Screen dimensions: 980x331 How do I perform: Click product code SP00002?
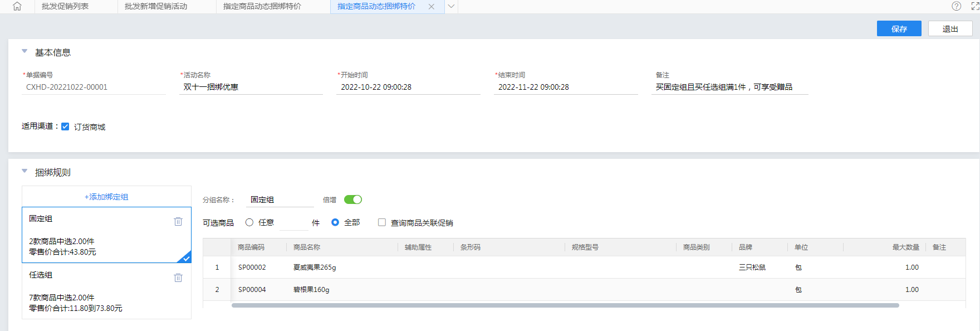click(x=252, y=267)
